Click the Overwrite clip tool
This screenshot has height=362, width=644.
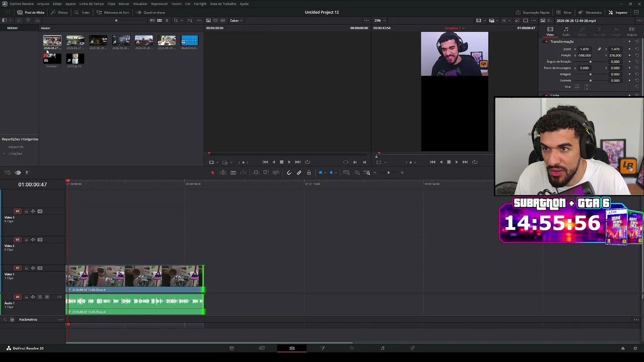click(266, 173)
